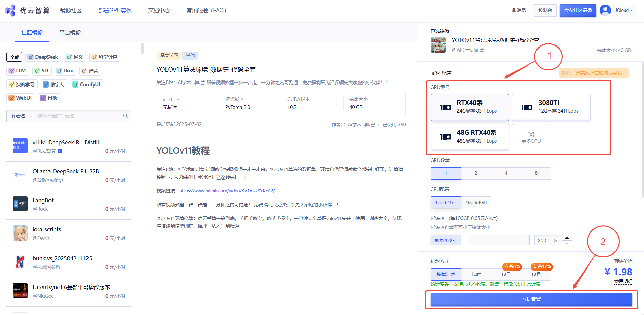Select the 包月 payment option
The height and width of the screenshot is (315, 644).
[x=536, y=275]
